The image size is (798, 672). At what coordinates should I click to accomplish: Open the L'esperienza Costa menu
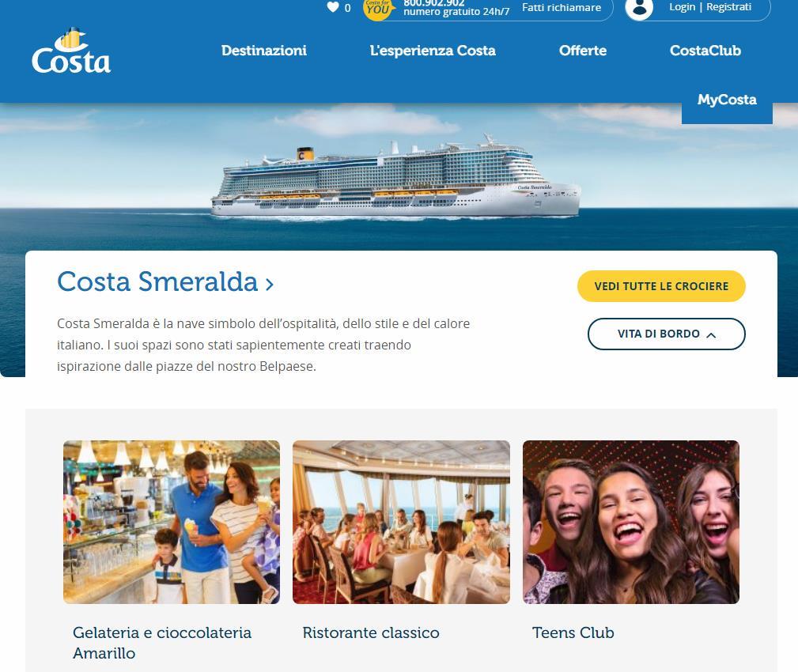[433, 51]
